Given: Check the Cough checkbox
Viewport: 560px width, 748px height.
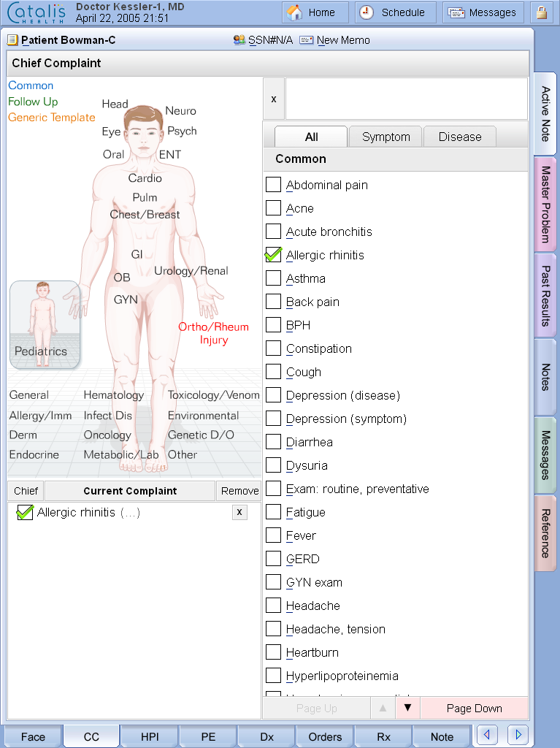Looking at the screenshot, I should tap(273, 372).
